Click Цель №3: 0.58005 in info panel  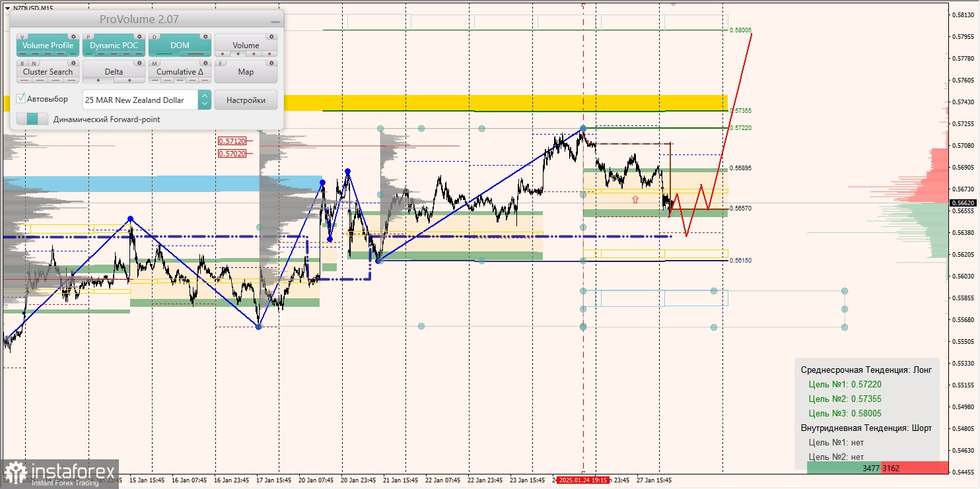pos(845,413)
